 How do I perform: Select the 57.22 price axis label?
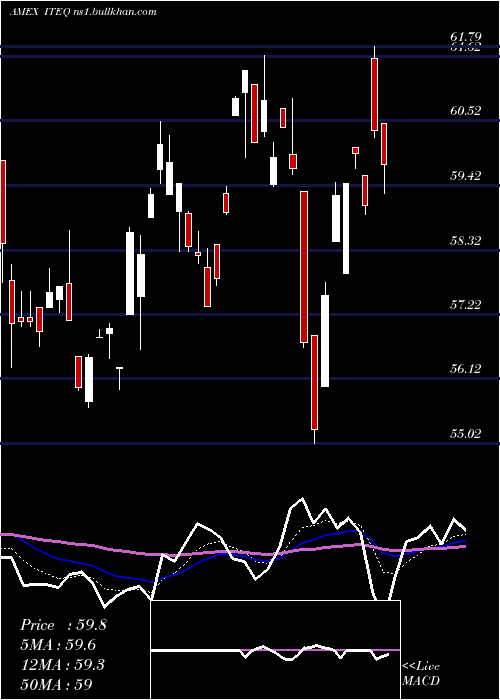pyautogui.click(x=466, y=304)
